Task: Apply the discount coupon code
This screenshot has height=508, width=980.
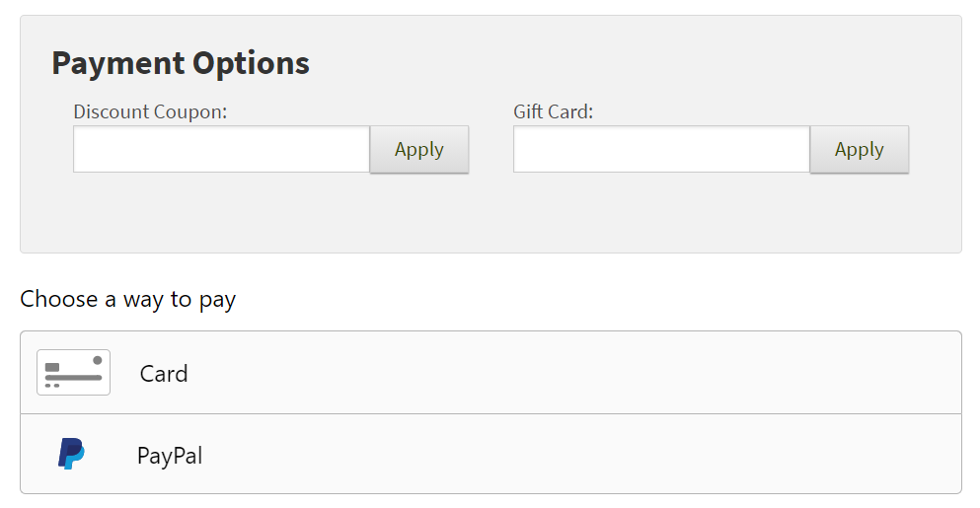Action: click(x=418, y=149)
